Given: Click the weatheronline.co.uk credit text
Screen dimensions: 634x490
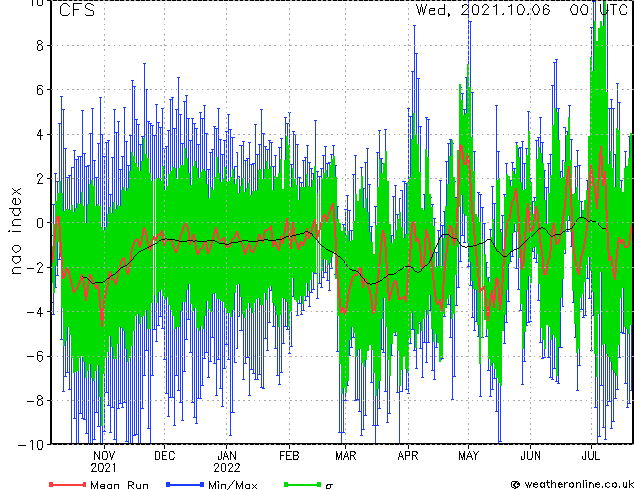Looking at the screenshot, I should [571, 484].
